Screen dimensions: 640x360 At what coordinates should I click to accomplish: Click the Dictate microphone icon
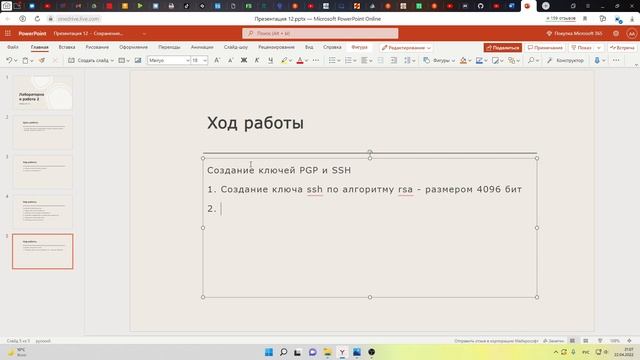(x=597, y=60)
